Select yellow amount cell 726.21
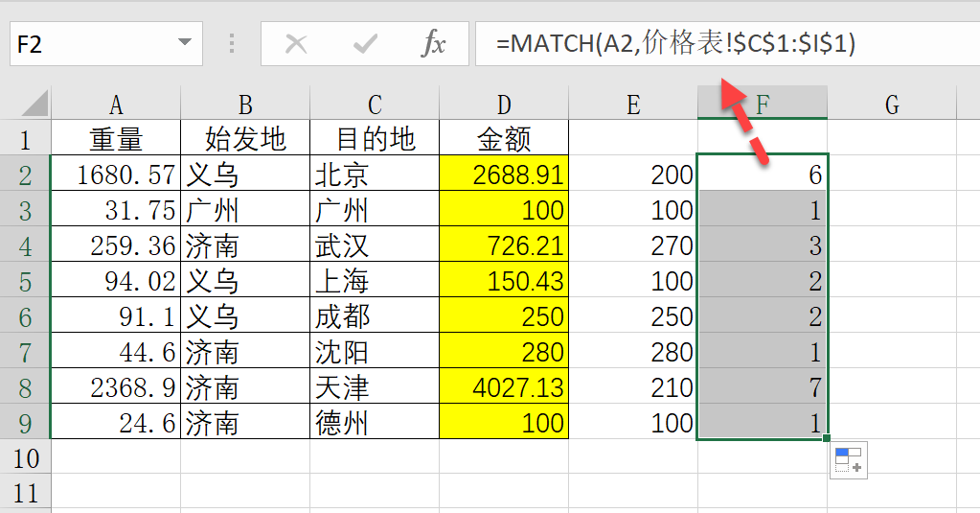This screenshot has height=513, width=980. tap(504, 244)
